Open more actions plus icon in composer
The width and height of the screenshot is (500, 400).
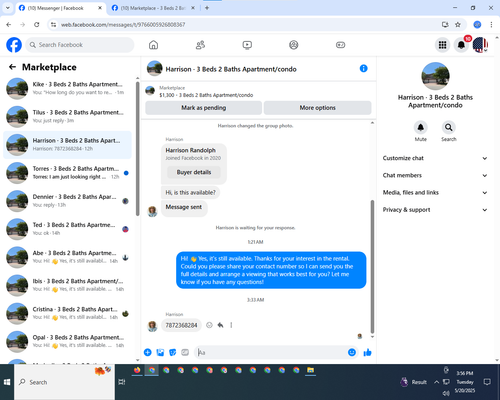(148, 352)
